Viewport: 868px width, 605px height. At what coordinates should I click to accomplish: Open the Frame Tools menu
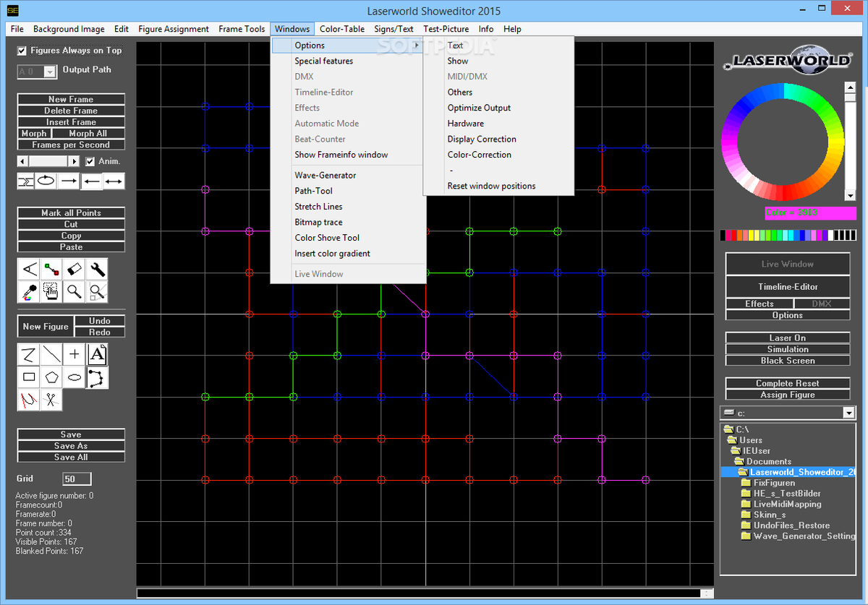(x=242, y=29)
